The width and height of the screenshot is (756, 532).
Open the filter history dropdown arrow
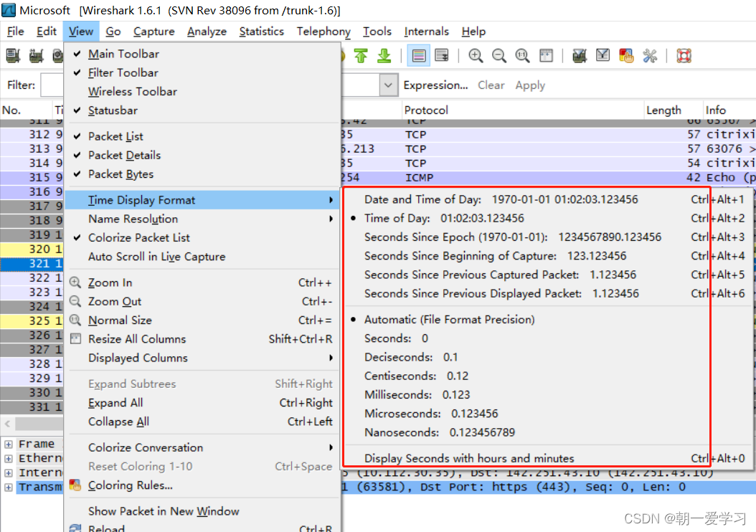coord(388,85)
